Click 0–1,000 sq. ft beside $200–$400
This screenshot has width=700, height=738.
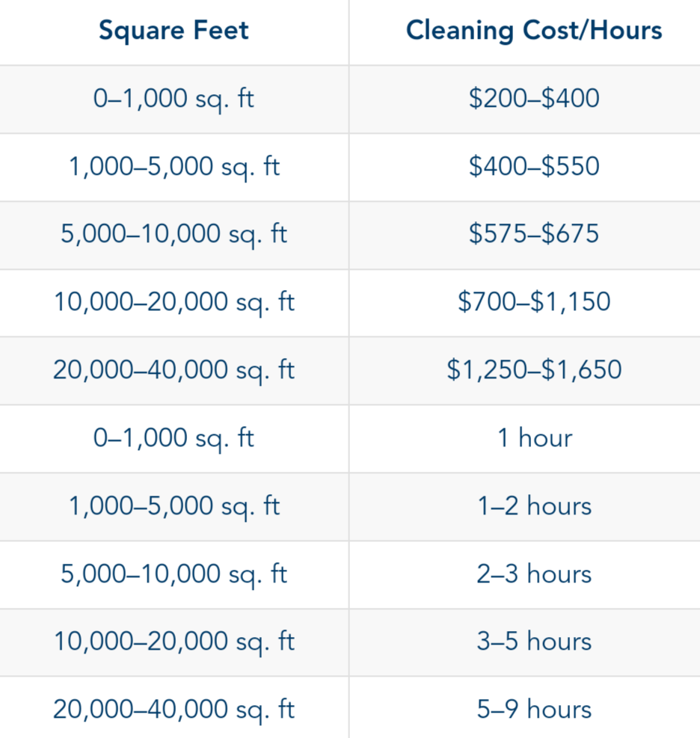(x=174, y=99)
